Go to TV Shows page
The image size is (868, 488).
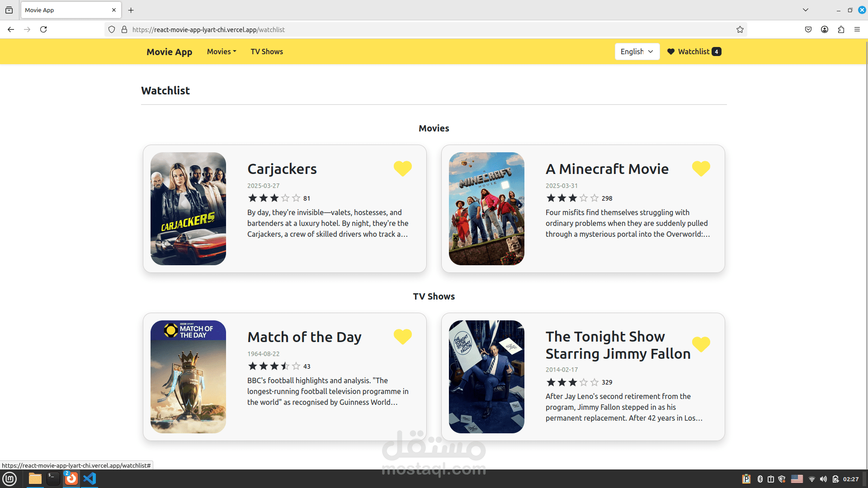click(x=267, y=52)
